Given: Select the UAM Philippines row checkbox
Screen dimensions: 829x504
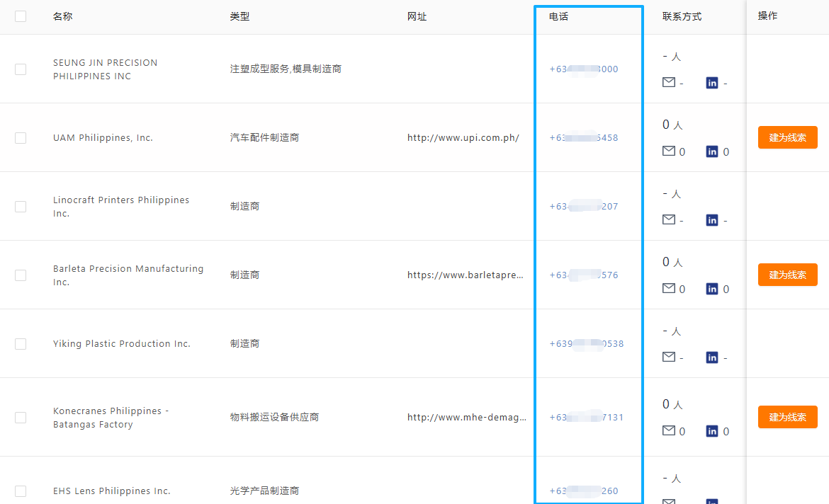Looking at the screenshot, I should click(x=21, y=138).
